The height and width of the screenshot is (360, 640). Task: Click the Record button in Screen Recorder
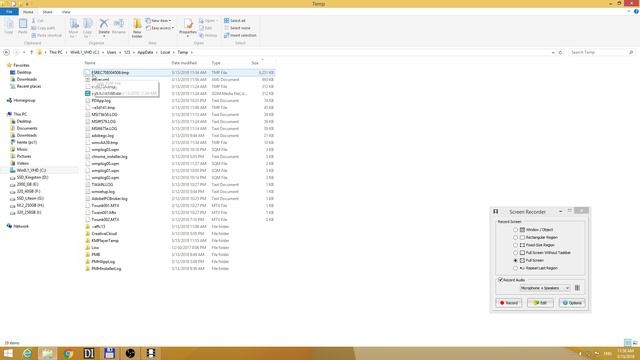point(509,303)
